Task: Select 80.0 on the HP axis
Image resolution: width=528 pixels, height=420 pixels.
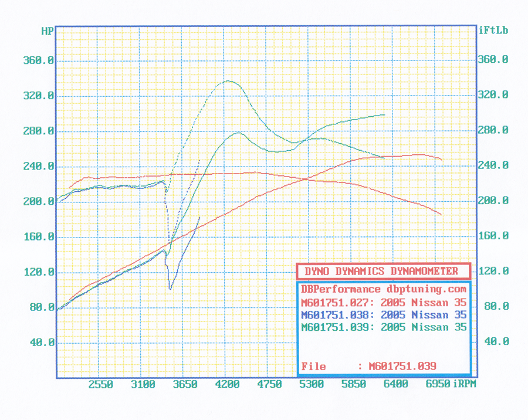Action: click(42, 307)
